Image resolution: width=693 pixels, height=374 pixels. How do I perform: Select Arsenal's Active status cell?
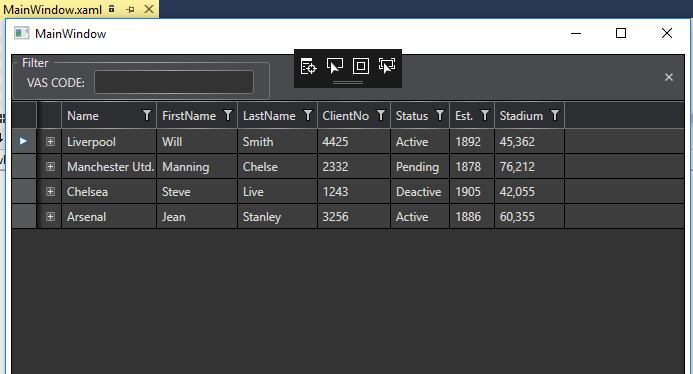coord(420,217)
